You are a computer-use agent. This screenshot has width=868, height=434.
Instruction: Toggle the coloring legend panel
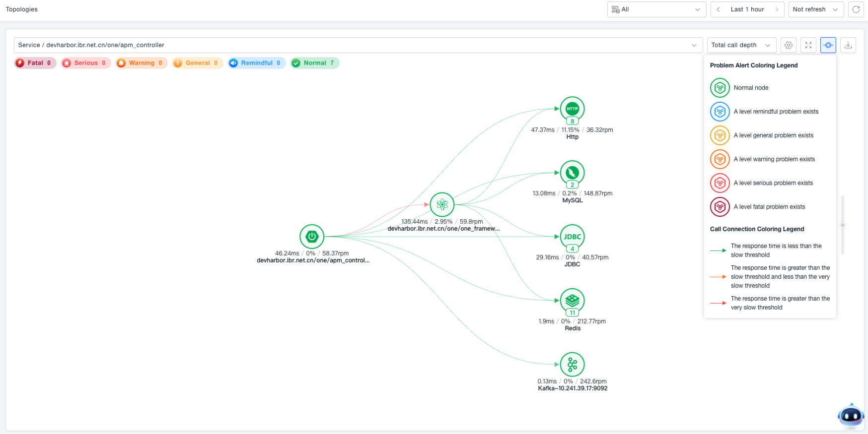point(828,45)
